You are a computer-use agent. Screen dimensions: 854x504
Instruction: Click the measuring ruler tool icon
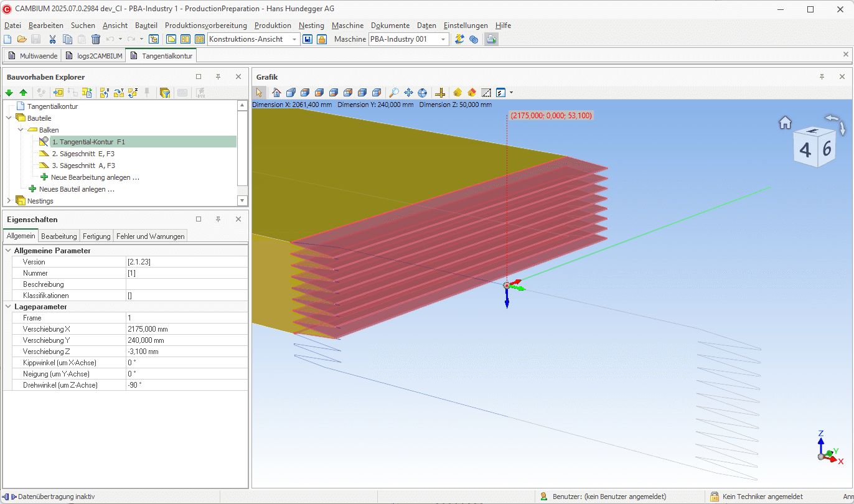click(x=440, y=93)
